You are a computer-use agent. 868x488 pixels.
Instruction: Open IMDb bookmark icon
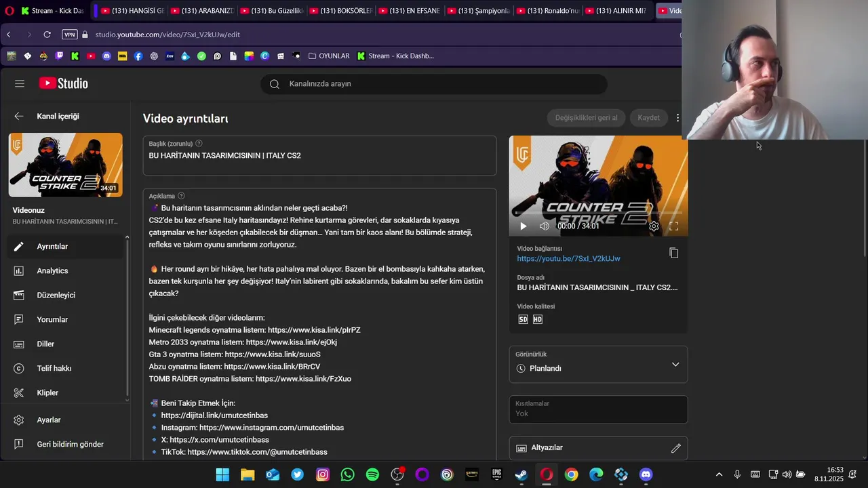[123, 56]
